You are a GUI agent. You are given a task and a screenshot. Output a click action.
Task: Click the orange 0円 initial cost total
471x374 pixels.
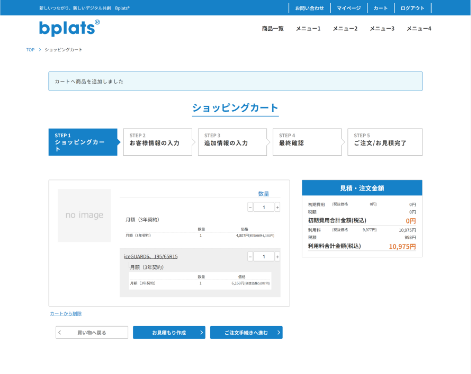[x=411, y=221]
